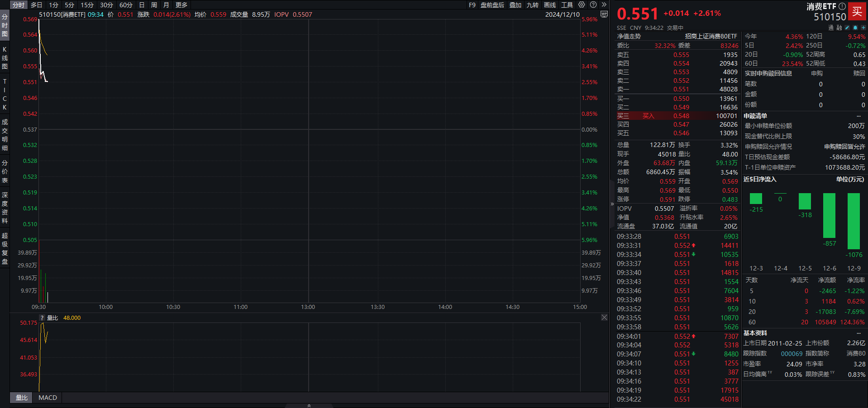
Task: Expand toolbar with double-arrow icon
Action: point(604,5)
